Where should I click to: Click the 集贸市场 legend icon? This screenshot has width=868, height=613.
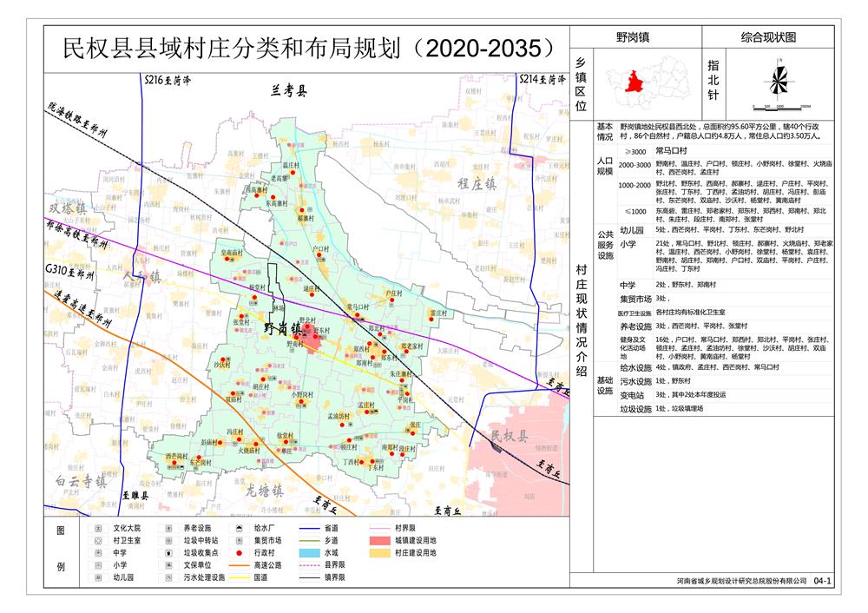240,540
